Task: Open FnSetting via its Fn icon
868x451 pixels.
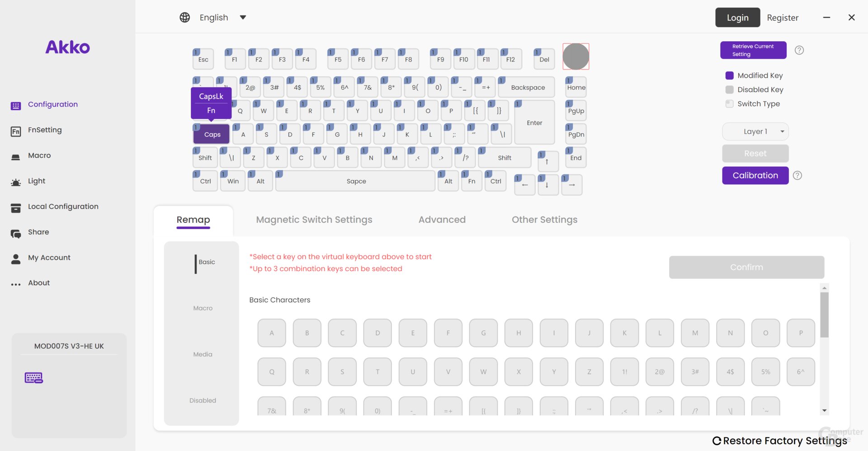Action: (16, 131)
